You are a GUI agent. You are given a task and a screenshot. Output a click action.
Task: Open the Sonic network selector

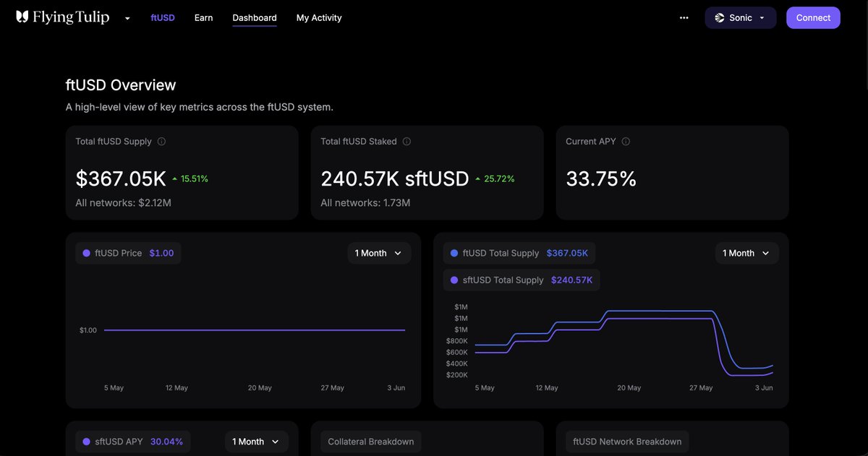click(741, 17)
